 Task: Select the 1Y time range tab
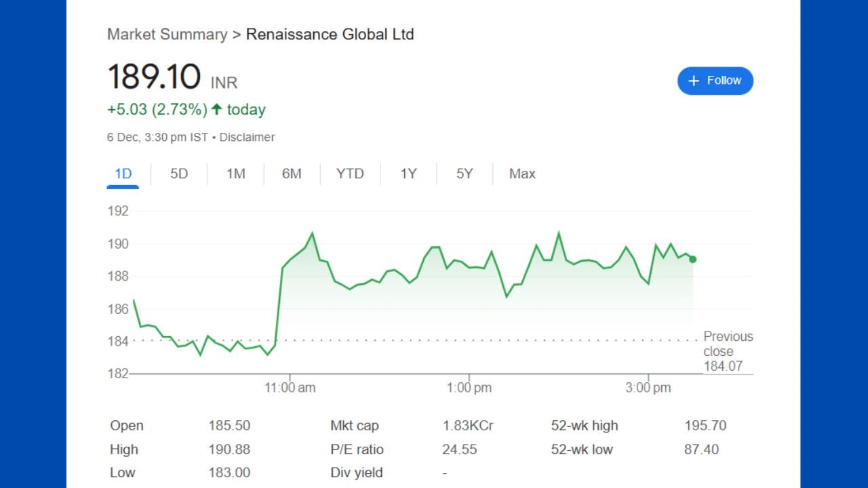[408, 174]
